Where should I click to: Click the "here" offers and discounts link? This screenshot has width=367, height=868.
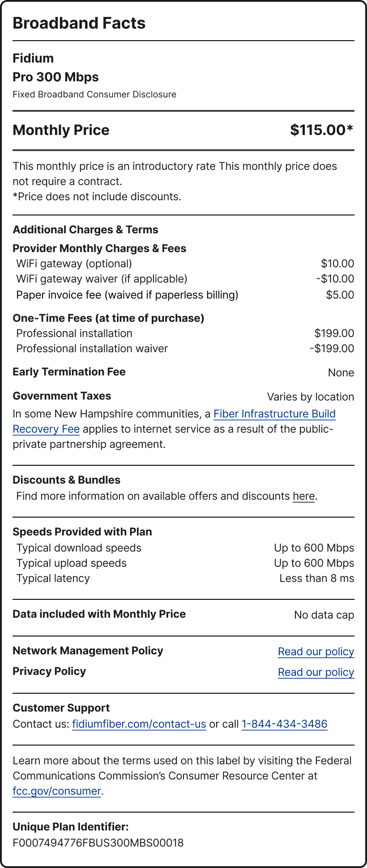303,496
